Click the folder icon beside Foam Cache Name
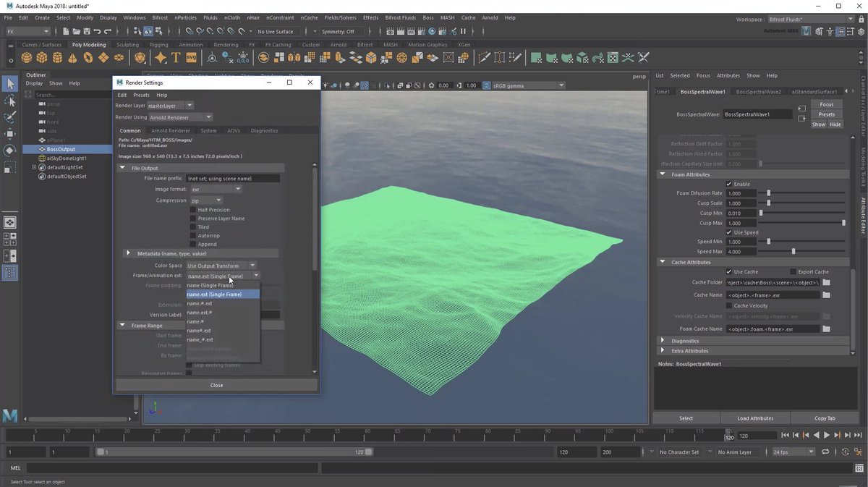This screenshot has width=868, height=487. (x=826, y=329)
